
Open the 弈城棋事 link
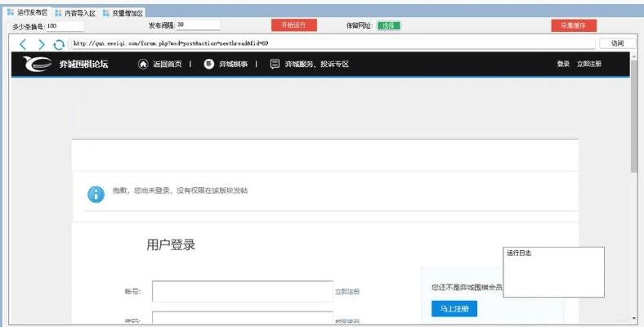[233, 64]
